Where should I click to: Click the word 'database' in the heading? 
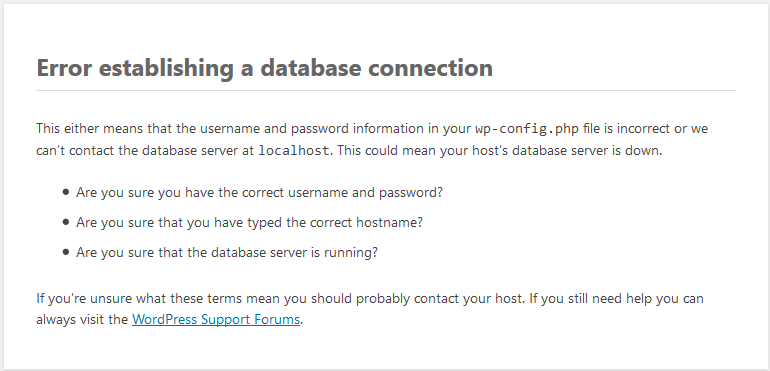(x=311, y=68)
